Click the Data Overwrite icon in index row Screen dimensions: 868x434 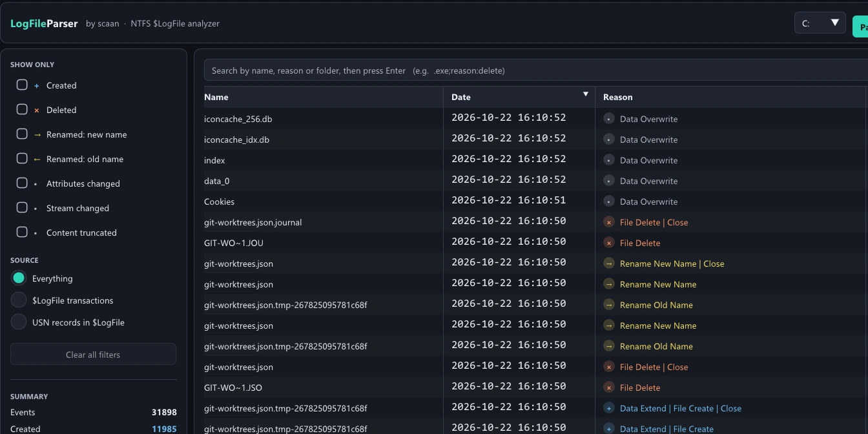point(608,160)
